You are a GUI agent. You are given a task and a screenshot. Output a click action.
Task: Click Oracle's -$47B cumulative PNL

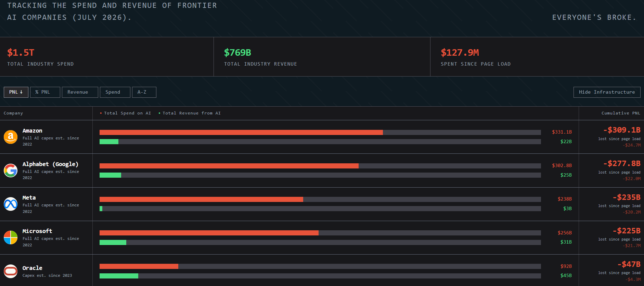pos(629,264)
